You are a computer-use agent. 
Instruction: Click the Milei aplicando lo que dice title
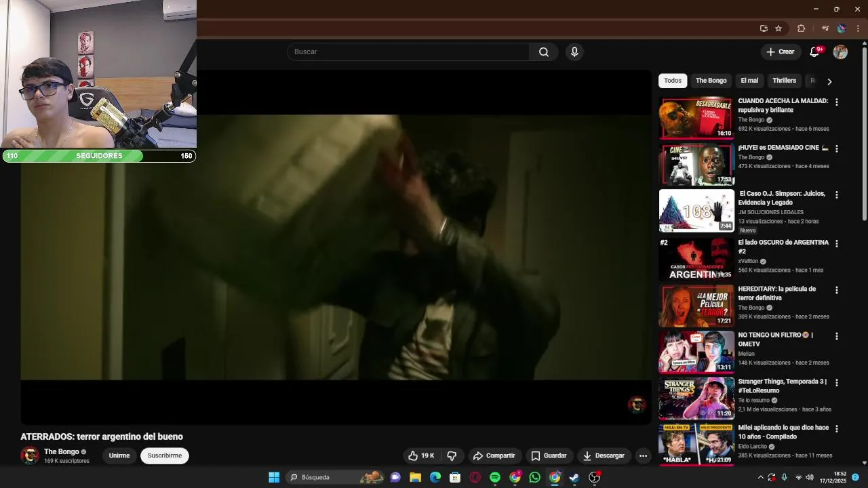(x=783, y=432)
